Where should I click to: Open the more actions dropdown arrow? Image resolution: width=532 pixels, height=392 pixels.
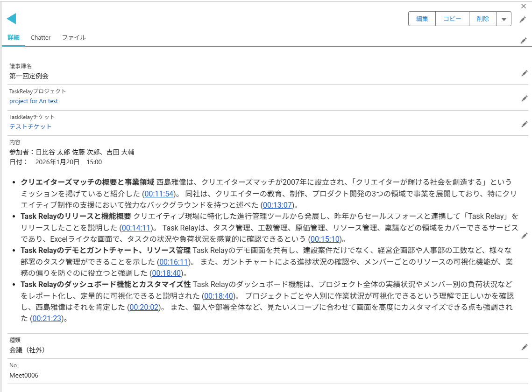(504, 19)
